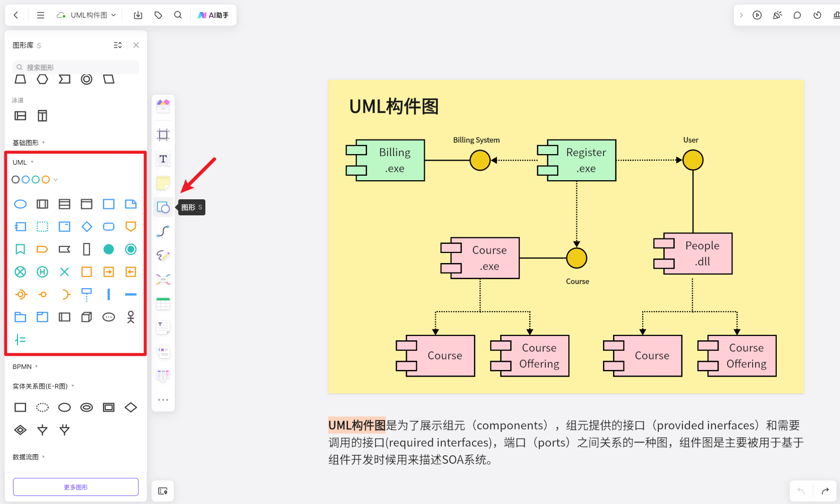Insert a table using the table tool
Viewport: 840px width, 504px height.
(x=163, y=303)
